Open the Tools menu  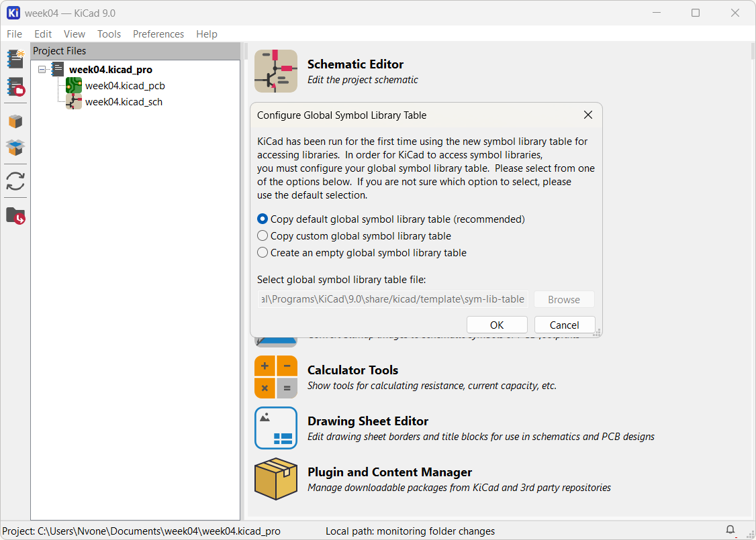click(109, 34)
